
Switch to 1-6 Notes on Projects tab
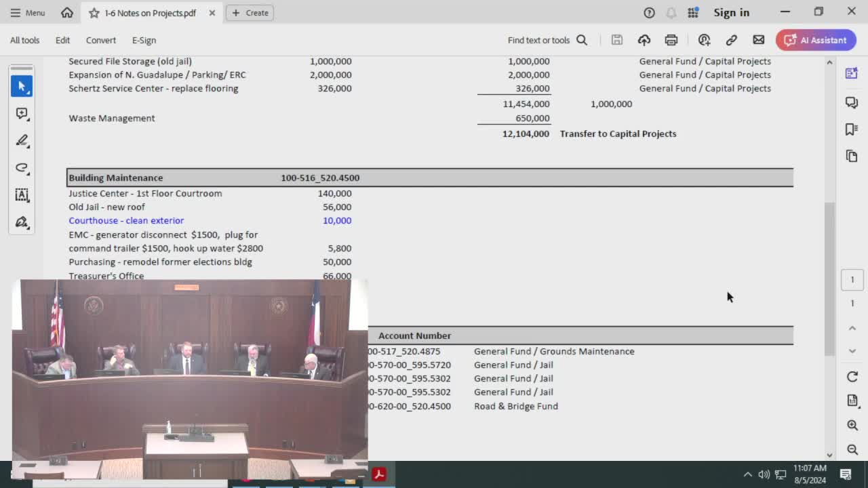(x=150, y=13)
